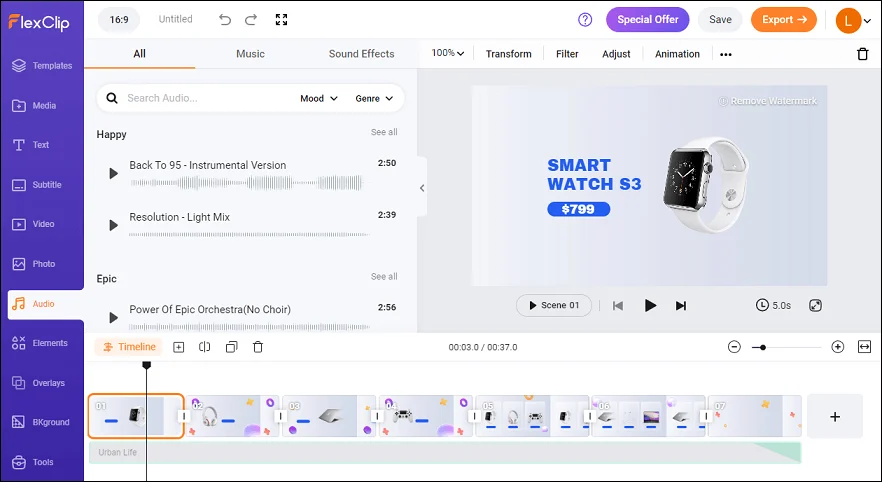882x482 pixels.
Task: Expand the Genre filter dropdown
Action: point(374,98)
